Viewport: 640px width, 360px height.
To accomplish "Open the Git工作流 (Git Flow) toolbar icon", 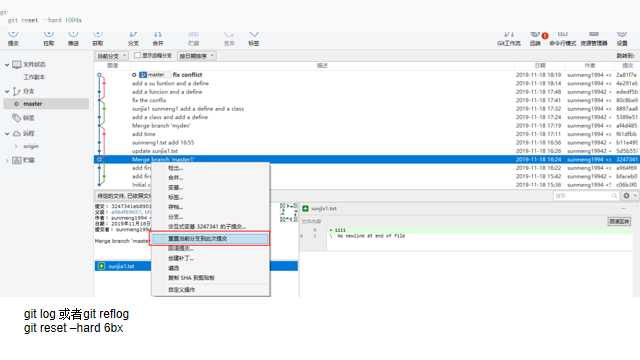I will pyautogui.click(x=509, y=38).
